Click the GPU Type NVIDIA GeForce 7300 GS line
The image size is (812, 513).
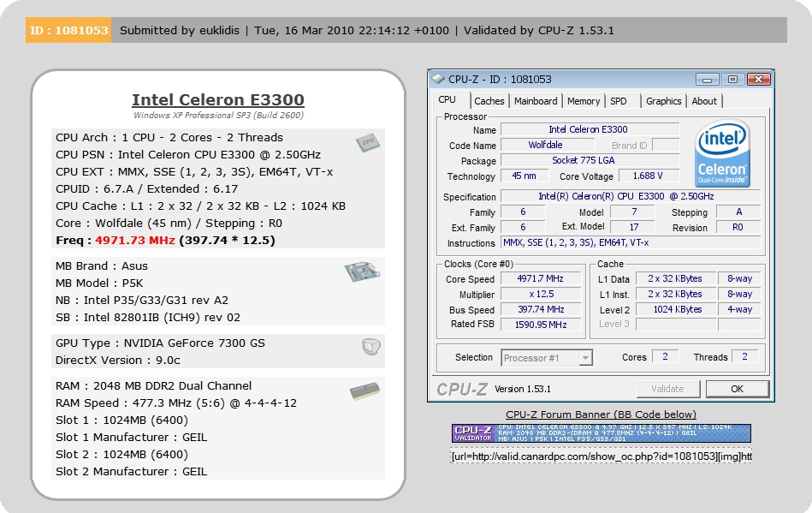point(161,343)
